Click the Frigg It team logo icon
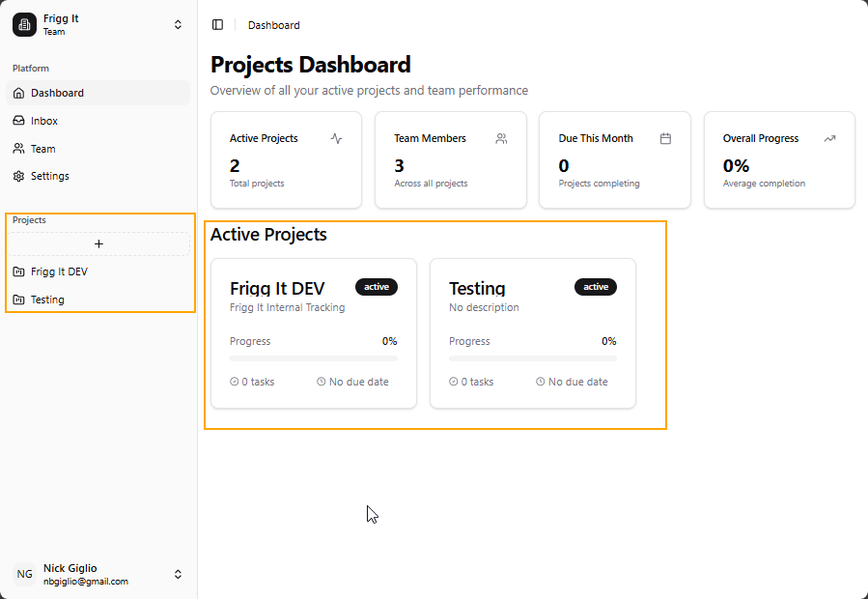Viewport: 868px width, 599px height. pyautogui.click(x=24, y=25)
